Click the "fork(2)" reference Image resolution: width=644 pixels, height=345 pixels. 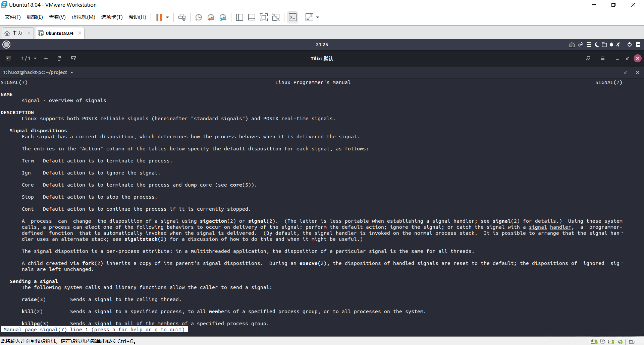93,263
